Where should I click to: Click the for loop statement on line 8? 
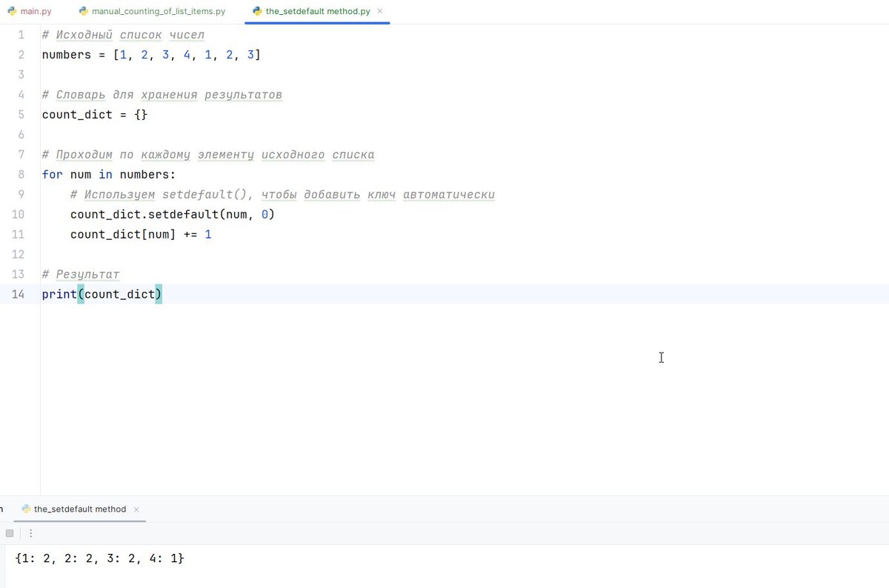click(107, 174)
